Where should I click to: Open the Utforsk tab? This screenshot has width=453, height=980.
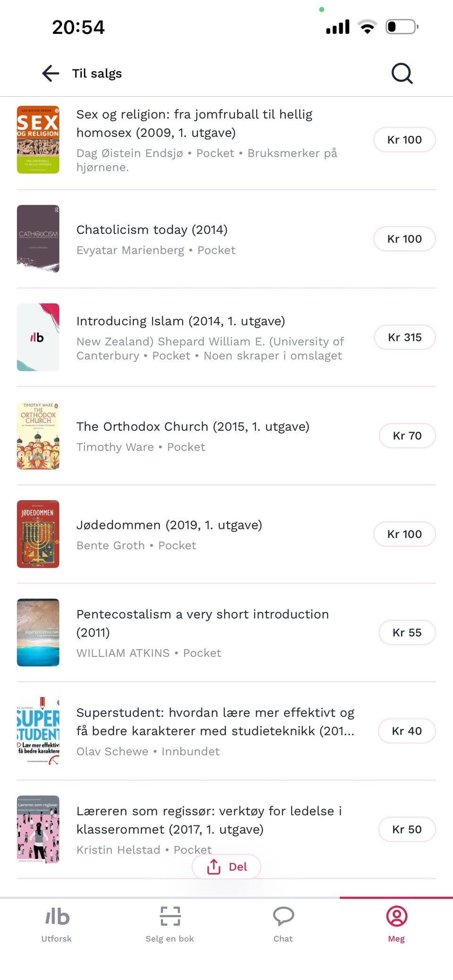pos(57,924)
